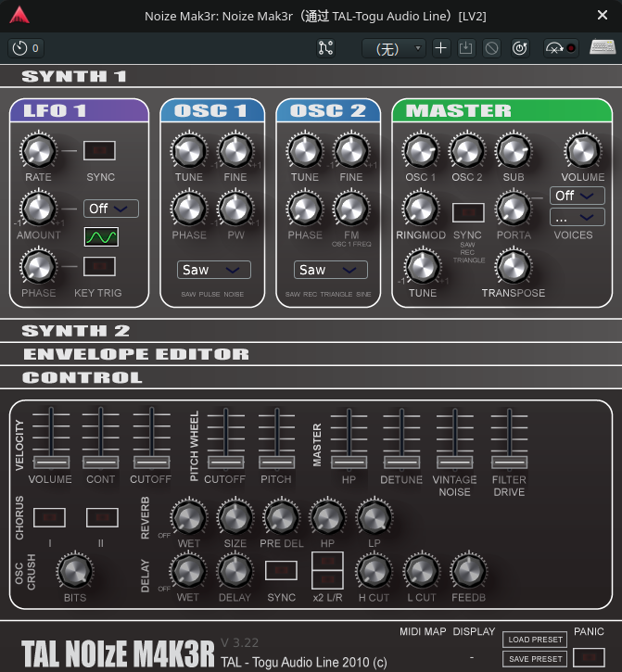Viewport: 622px width, 672px height.
Task: Click the VELOCITY CONT slider handle
Action: [x=101, y=463]
